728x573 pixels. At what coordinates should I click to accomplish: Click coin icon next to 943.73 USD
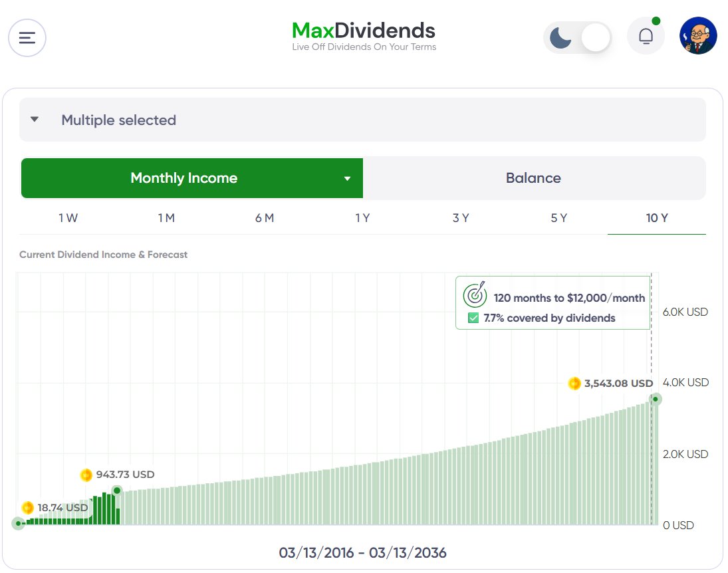pos(86,475)
